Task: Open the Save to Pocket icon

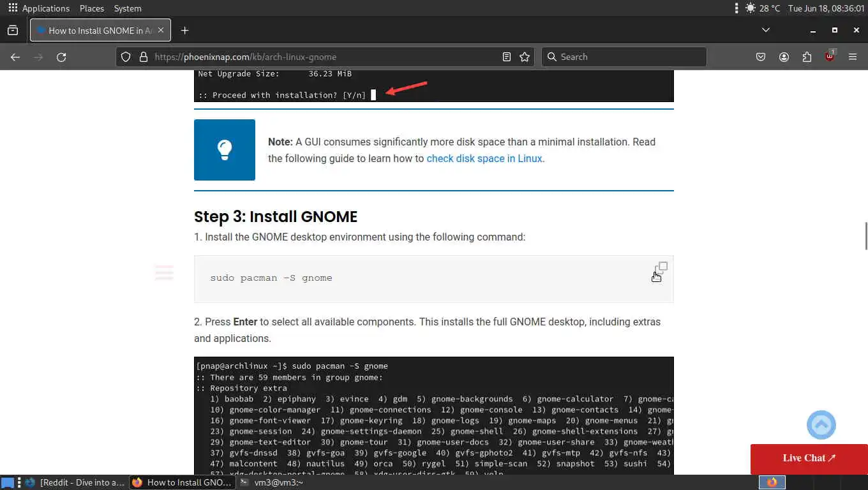Action: tap(761, 57)
